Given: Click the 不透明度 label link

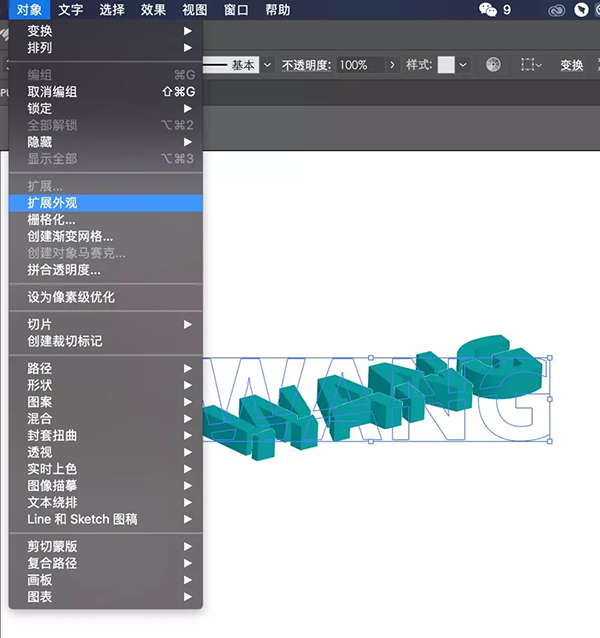Looking at the screenshot, I should [x=307, y=65].
